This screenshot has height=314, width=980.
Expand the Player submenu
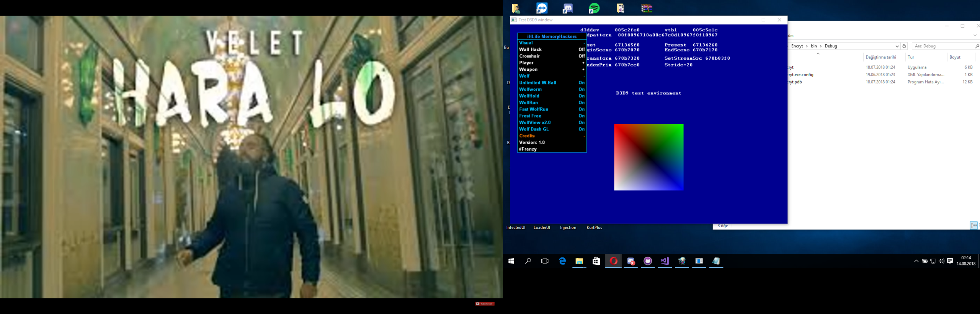tap(552, 63)
